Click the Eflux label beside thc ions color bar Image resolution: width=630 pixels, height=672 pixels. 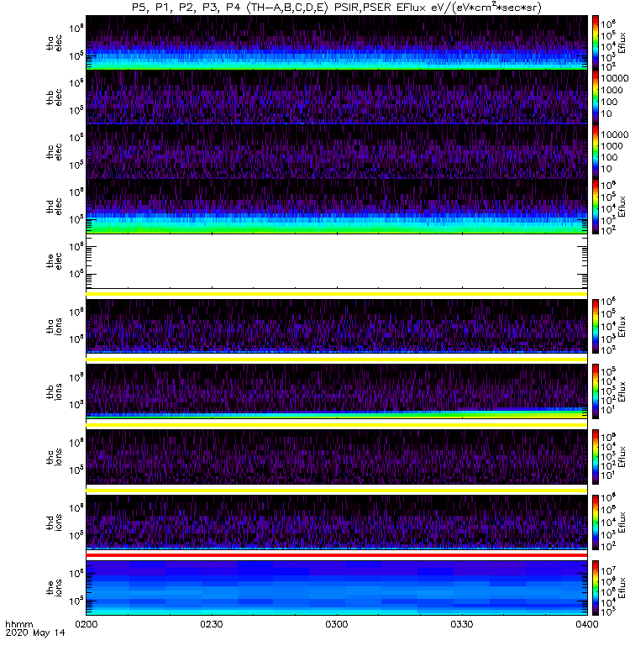tap(622, 457)
